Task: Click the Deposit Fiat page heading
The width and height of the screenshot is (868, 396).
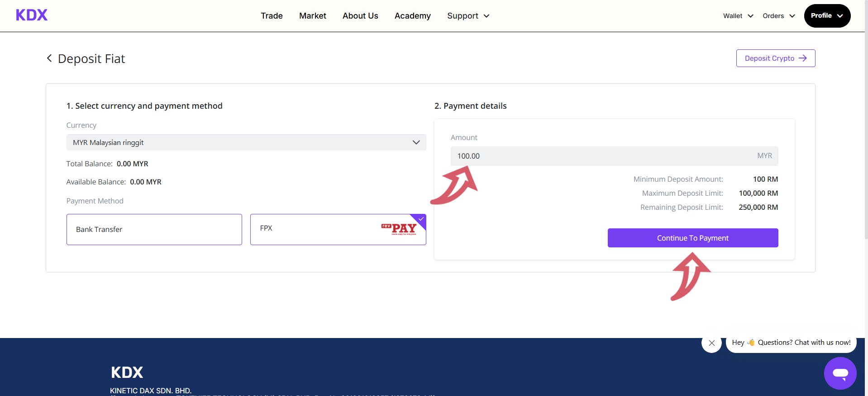Action: [91, 59]
